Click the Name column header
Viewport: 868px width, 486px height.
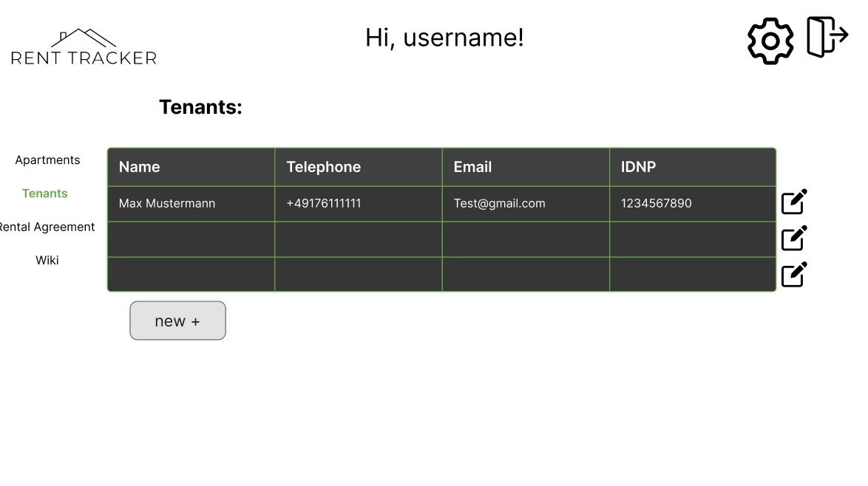[140, 167]
